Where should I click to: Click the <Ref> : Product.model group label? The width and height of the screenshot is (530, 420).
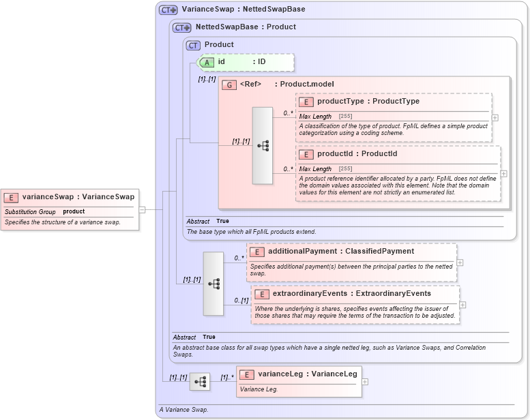pyautogui.click(x=287, y=84)
